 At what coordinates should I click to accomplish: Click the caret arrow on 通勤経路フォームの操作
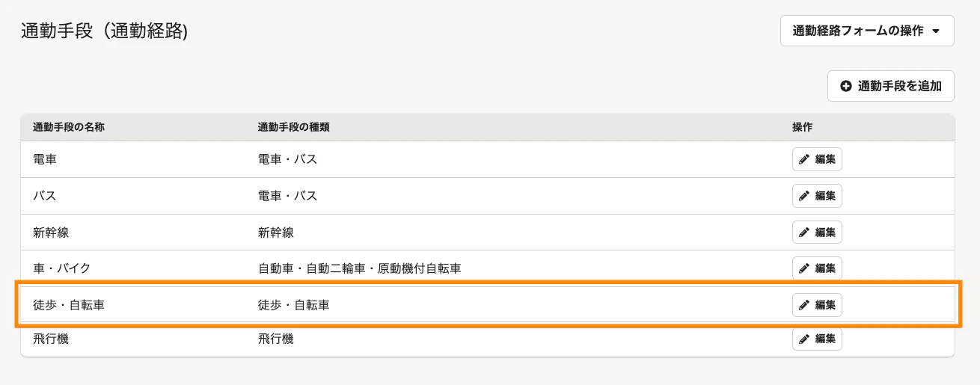(x=936, y=31)
